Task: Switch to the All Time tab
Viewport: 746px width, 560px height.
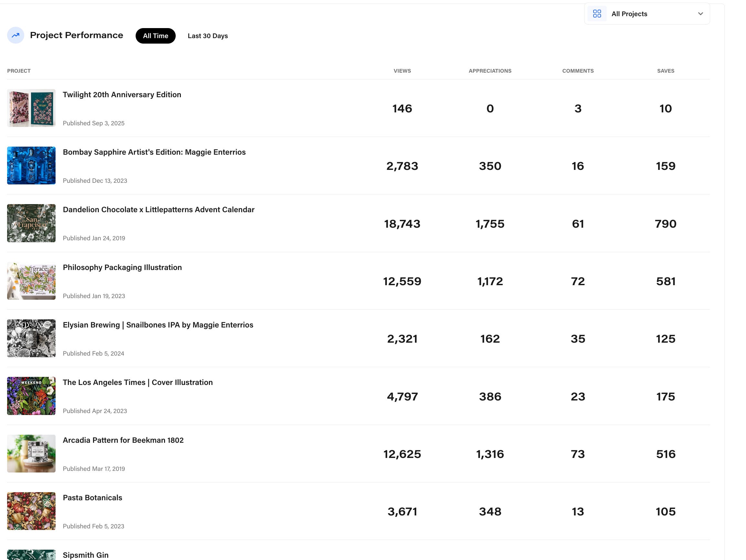Action: [x=155, y=36]
